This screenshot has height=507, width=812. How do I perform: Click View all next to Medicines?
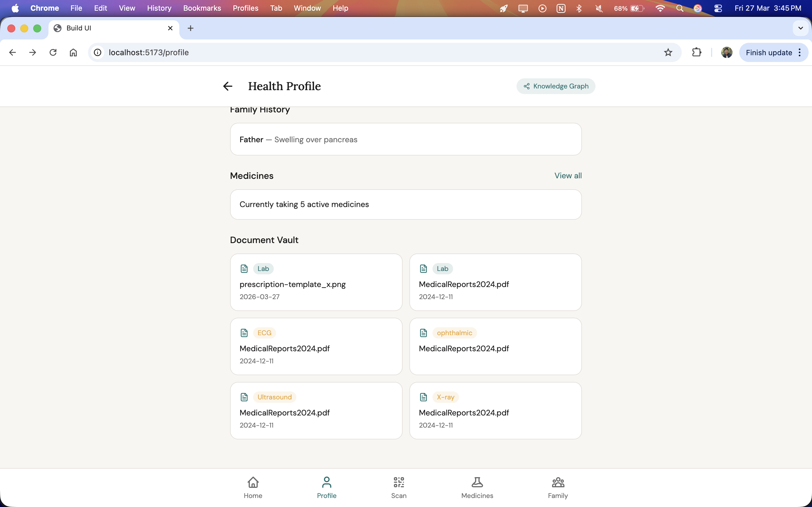click(x=568, y=176)
